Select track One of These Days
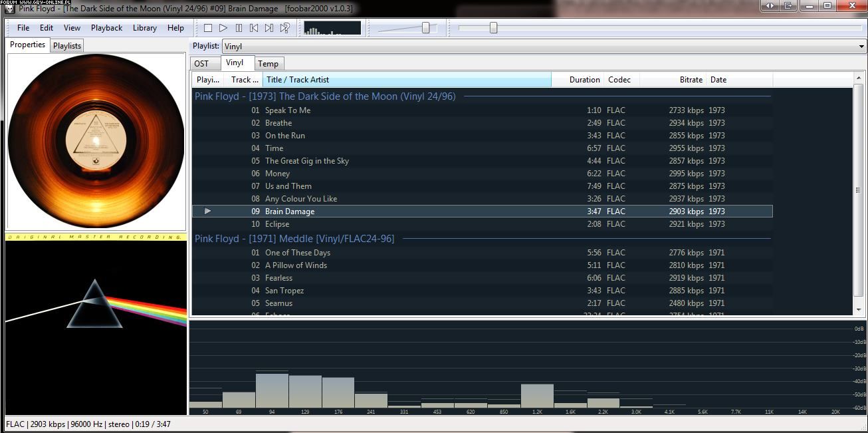Viewport: 868px width, 433px height. point(483,253)
